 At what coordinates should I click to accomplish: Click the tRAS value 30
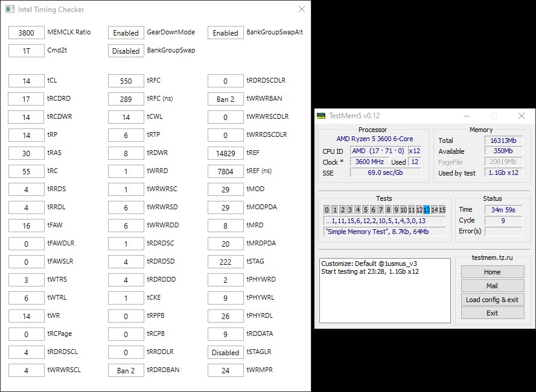point(27,153)
